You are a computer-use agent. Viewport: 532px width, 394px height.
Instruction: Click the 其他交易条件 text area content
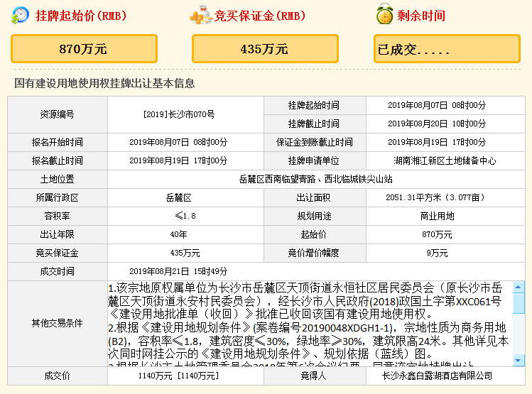point(309,323)
